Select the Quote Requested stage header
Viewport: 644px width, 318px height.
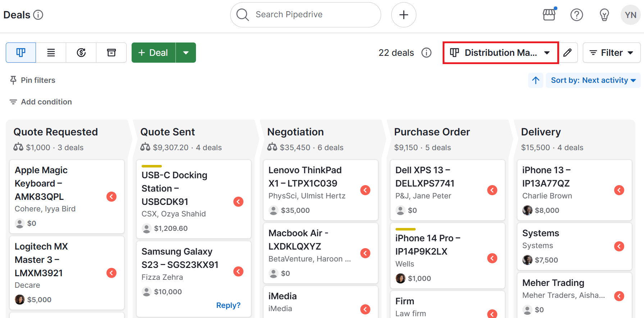tap(56, 132)
